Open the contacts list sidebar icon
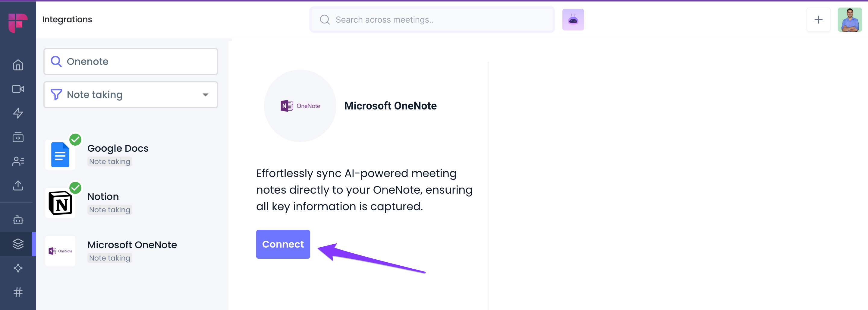This screenshot has width=868, height=310. pyautogui.click(x=18, y=161)
